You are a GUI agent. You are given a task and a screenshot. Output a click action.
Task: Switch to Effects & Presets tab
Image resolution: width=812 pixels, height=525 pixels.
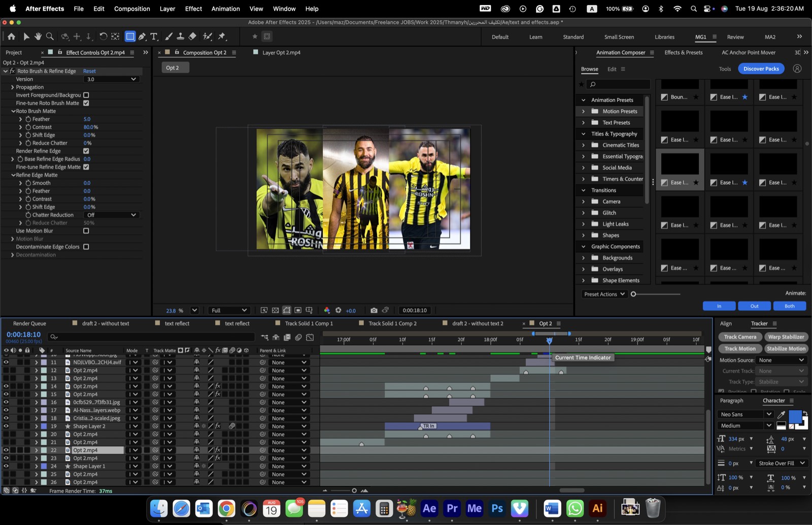pos(684,52)
